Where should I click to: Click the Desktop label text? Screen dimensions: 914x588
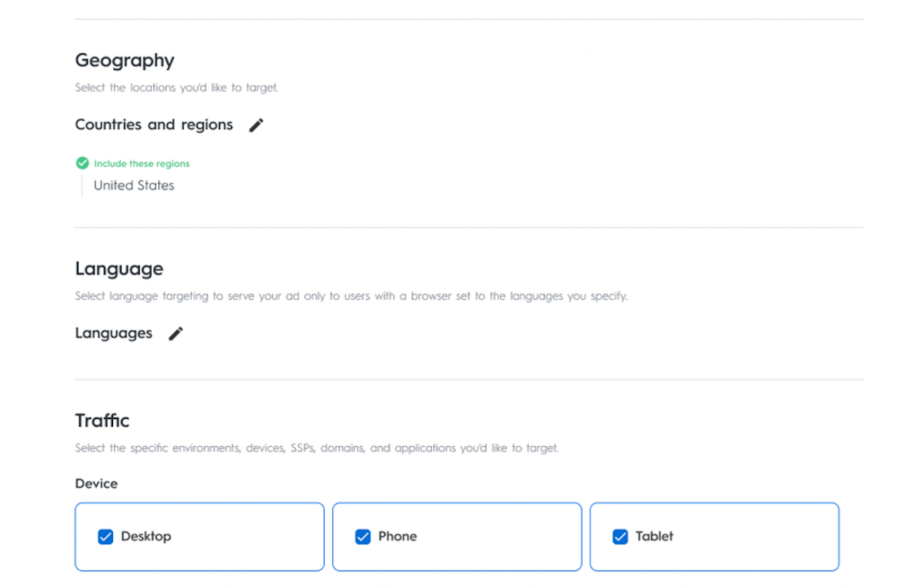click(146, 537)
